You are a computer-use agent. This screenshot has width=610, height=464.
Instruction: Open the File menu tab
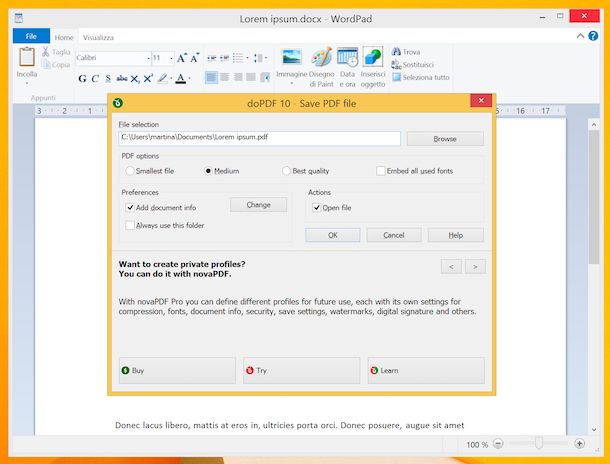tap(31, 36)
